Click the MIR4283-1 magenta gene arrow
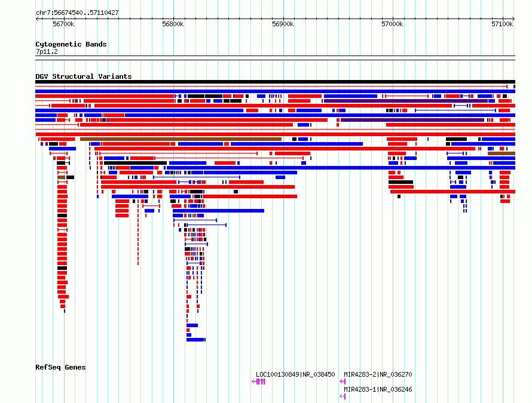This screenshot has width=532, height=403. coord(343,396)
